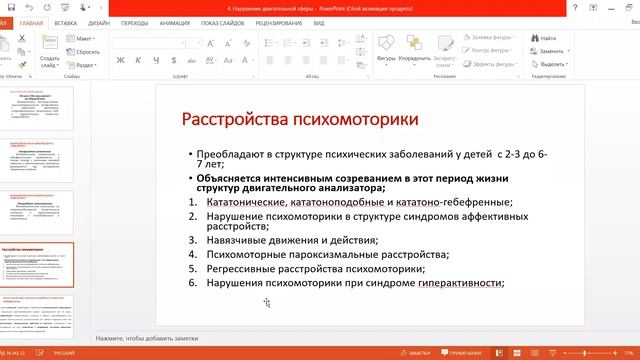Undo the last action
The image size is (640, 360).
point(29,7)
